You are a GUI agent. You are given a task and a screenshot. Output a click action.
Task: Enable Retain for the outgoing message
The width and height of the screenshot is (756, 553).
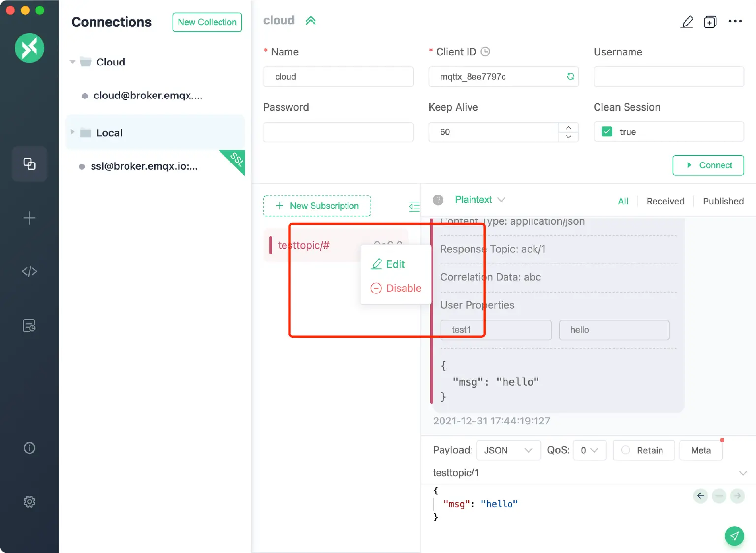click(x=626, y=450)
